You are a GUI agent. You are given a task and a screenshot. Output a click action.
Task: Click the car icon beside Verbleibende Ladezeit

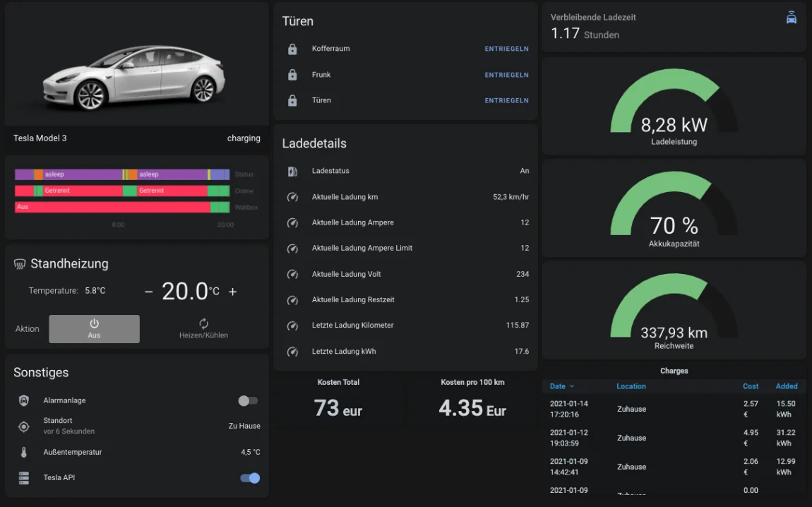point(792,18)
